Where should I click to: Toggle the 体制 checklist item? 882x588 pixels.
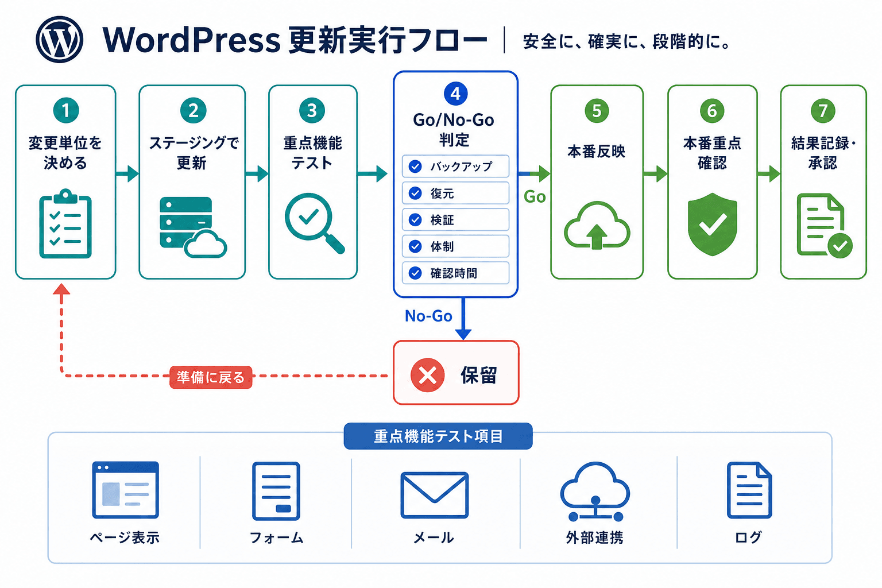click(455, 246)
